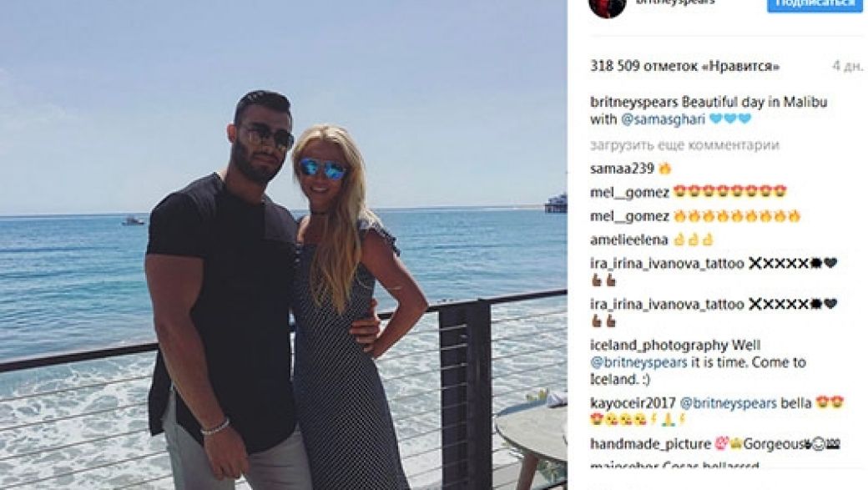This screenshot has height=490, width=868.
Task: Open the second ira_irina_ivanova_tattoo username
Action: tap(667, 304)
